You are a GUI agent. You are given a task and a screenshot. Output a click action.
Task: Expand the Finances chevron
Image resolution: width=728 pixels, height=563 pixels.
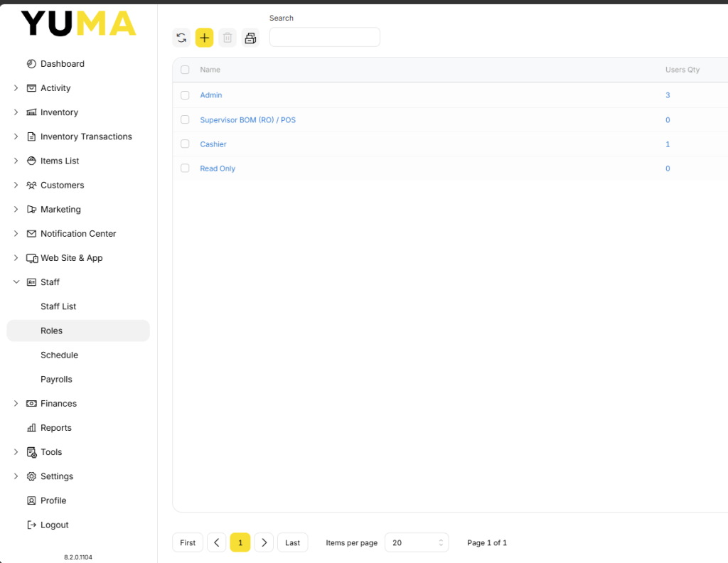click(x=16, y=403)
